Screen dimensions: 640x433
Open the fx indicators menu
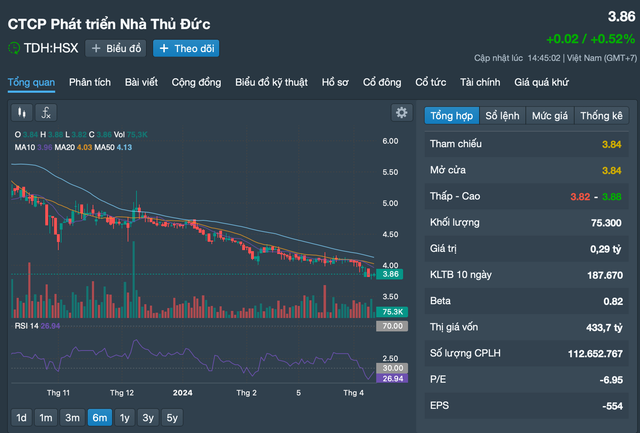pyautogui.click(x=47, y=113)
